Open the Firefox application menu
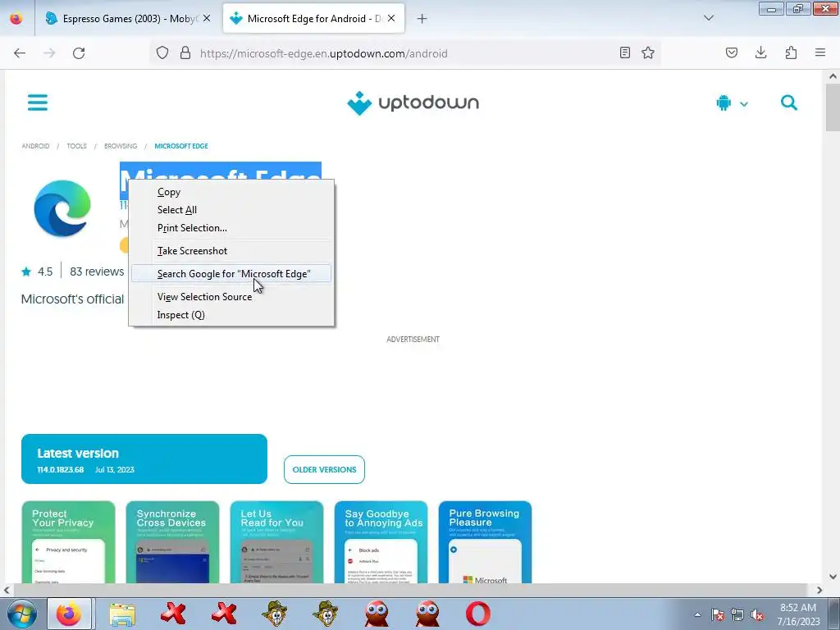This screenshot has width=840, height=630. coord(820,53)
